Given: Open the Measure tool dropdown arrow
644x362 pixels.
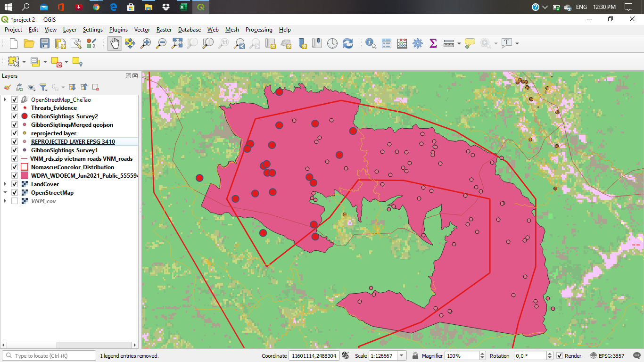Looking at the screenshot, I should tap(459, 44).
